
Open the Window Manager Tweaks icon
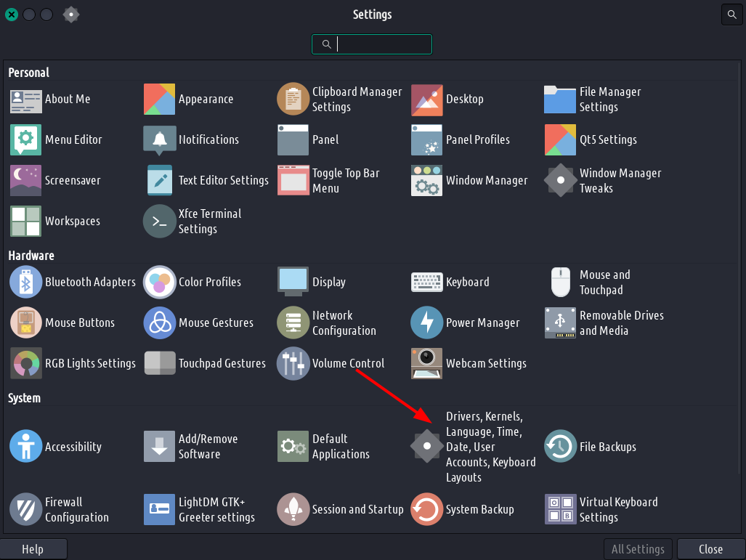(x=560, y=181)
